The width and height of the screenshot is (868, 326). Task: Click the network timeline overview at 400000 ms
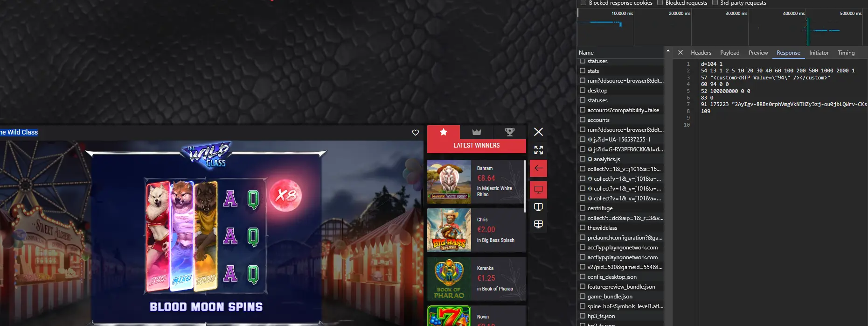(x=793, y=14)
